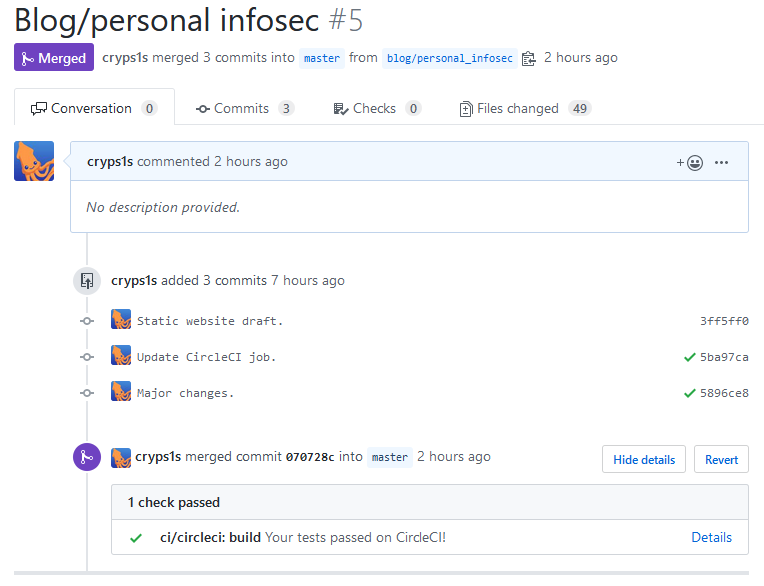Switch to the Commits tab
This screenshot has width=764, height=586.
(245, 109)
